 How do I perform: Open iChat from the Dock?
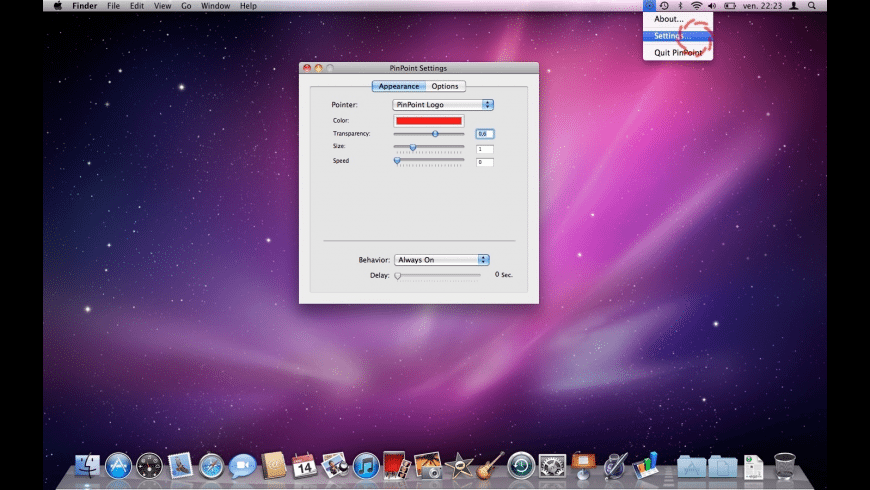tap(242, 466)
